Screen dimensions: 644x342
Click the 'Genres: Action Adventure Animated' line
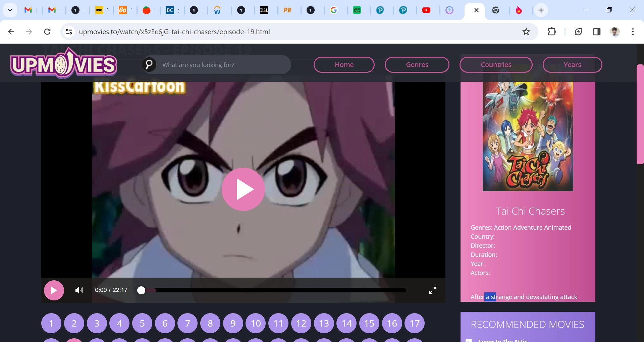point(521,227)
